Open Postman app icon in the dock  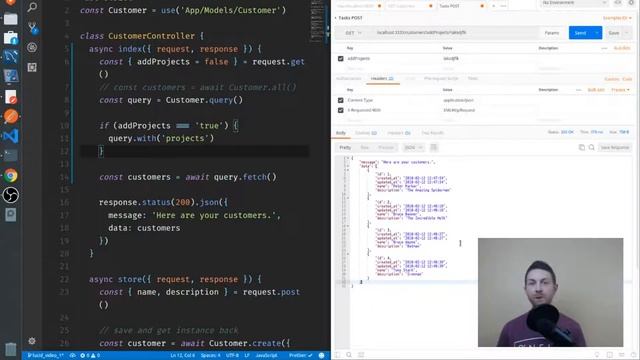tap(11, 116)
